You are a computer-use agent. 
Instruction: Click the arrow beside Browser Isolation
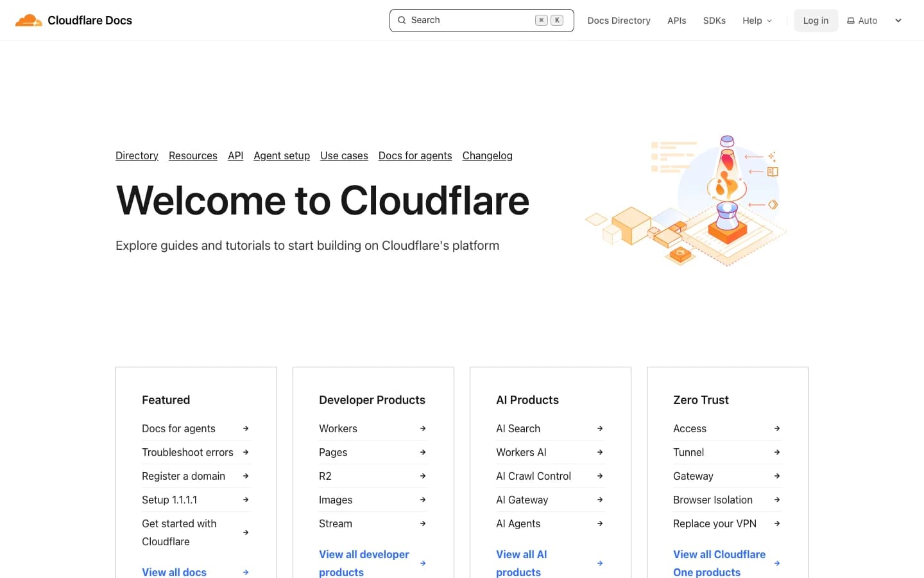(777, 500)
